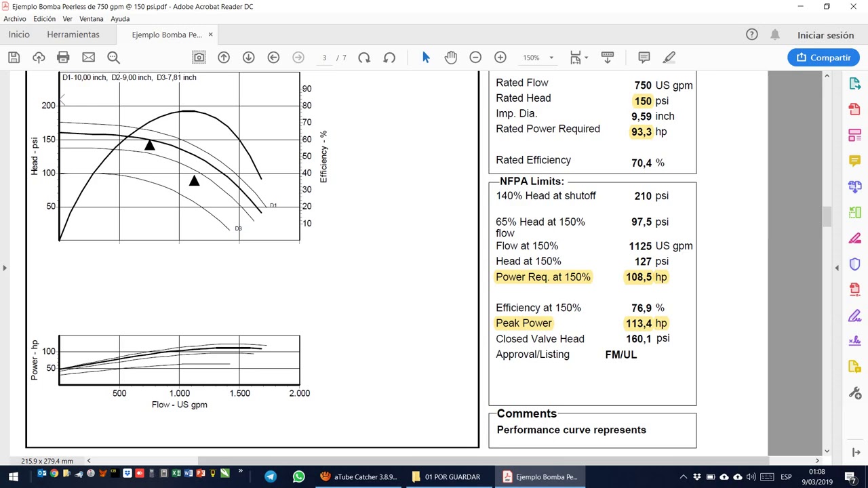Open the Ver menu
868x488 pixels.
67,19
